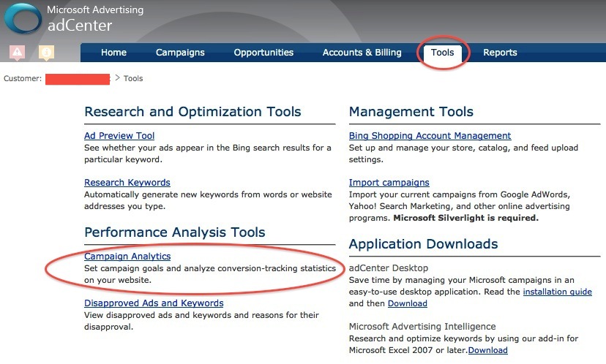
Task: Click the adCenter Desktop subheading text
Action: pos(389,268)
